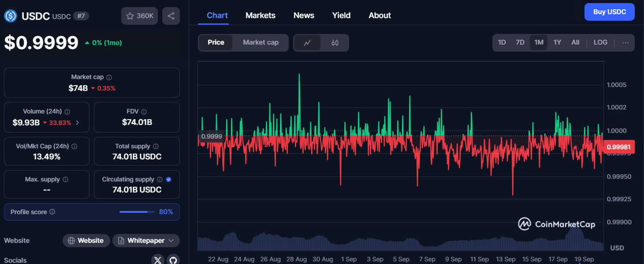Open the About tab
Viewport: 644px width, 264px height.
380,15
